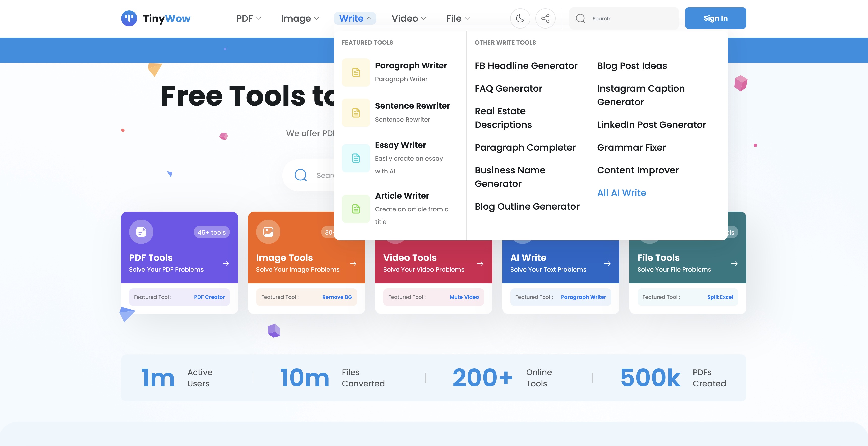
Task: Open Grammar Fixer tool
Action: (631, 147)
